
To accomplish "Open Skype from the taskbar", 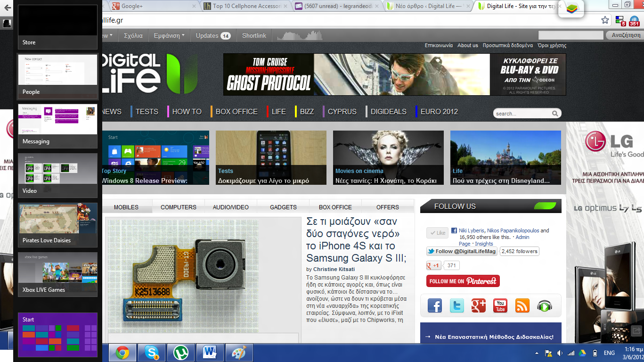I will coord(152,353).
